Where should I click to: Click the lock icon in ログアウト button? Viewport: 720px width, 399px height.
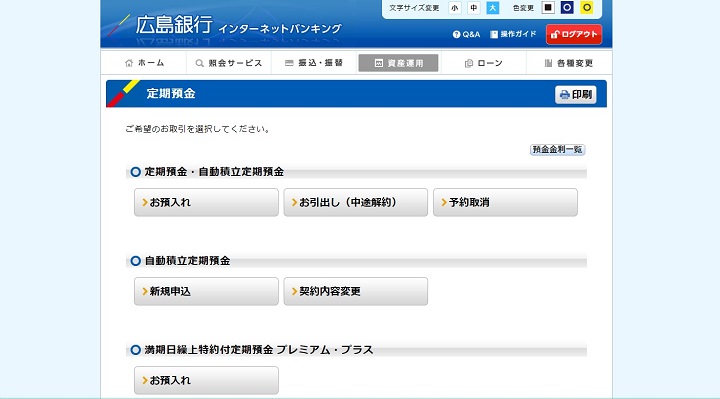click(x=555, y=34)
